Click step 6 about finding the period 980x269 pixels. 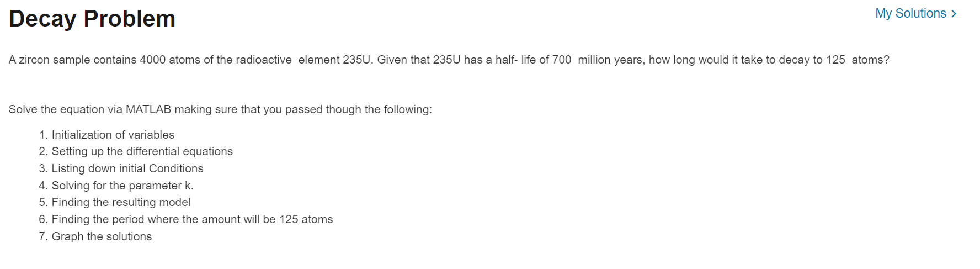tap(192, 219)
